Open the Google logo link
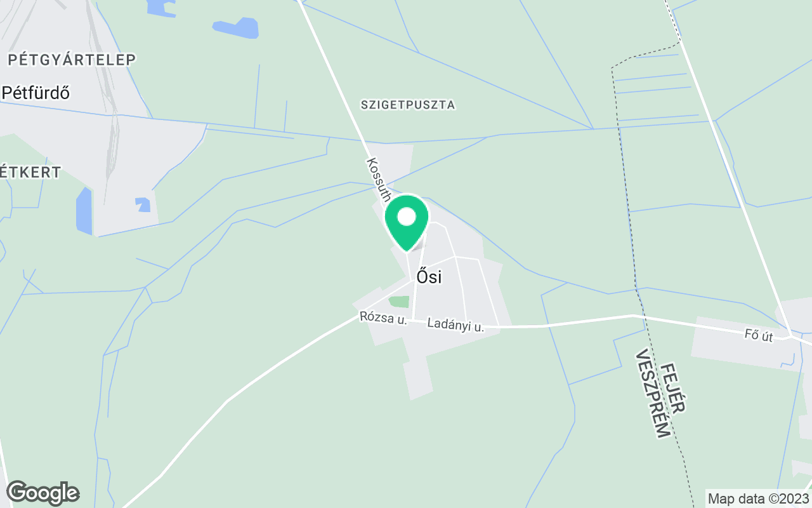 click(x=43, y=493)
